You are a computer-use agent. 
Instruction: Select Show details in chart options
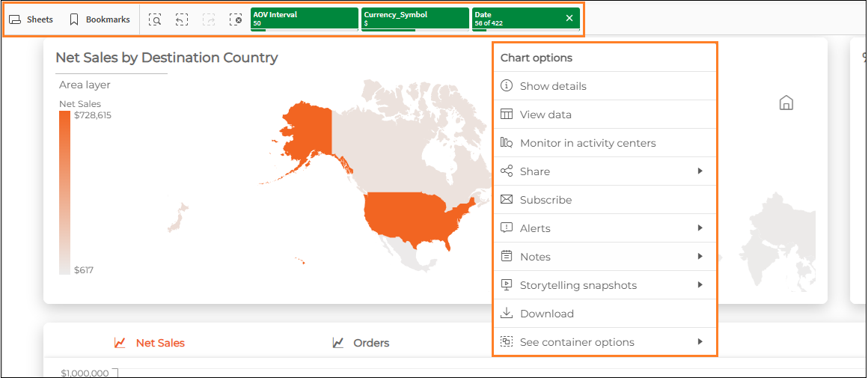pos(553,86)
